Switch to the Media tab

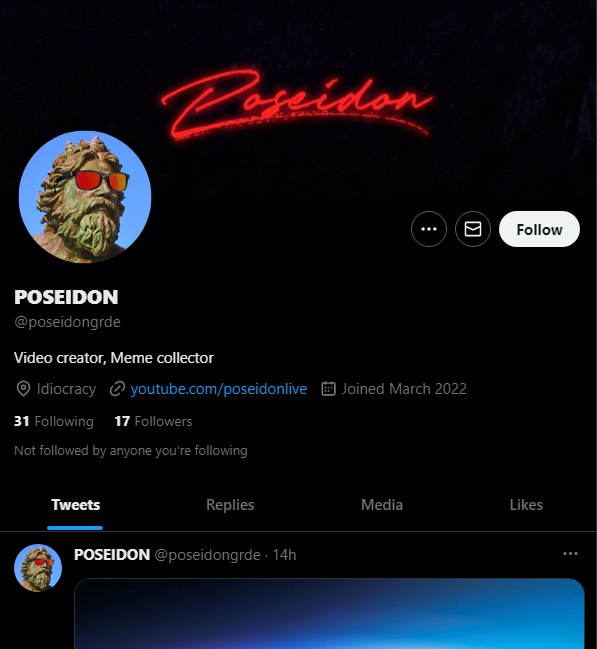click(382, 505)
